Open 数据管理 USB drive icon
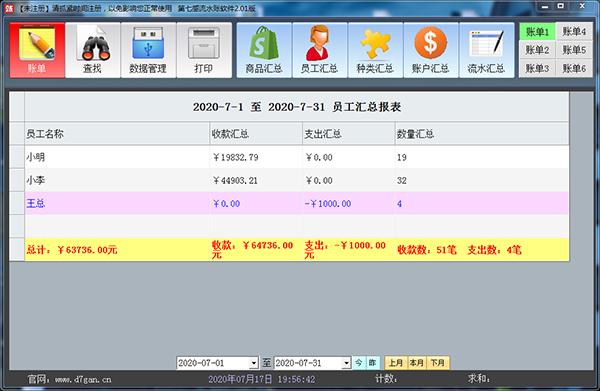600x391 pixels. coord(148,50)
